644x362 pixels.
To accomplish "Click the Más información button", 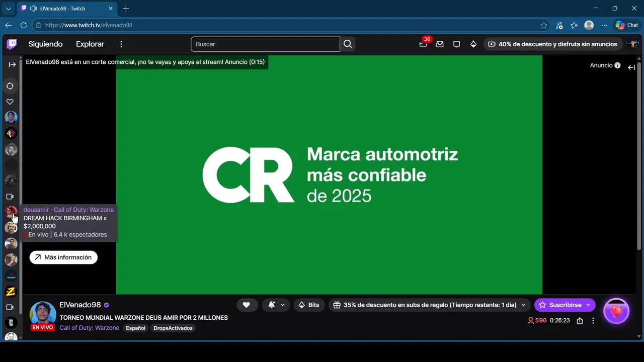I will pyautogui.click(x=63, y=257).
